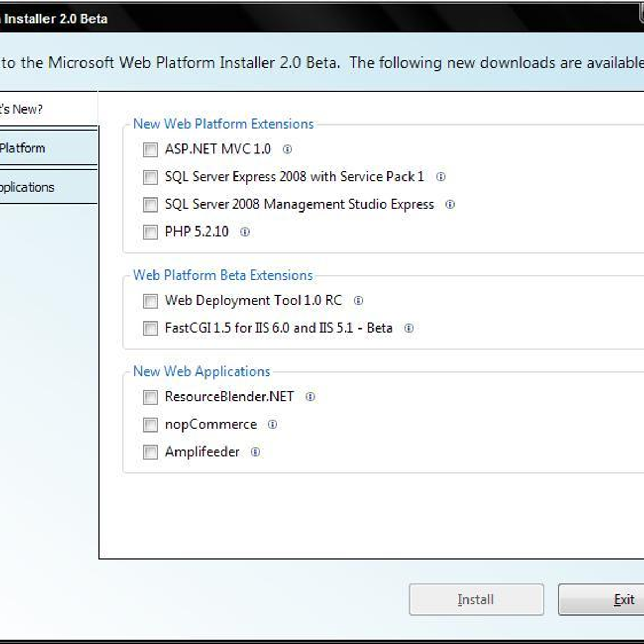Click the FastCGI 1.5 for IIS label
Viewport: 644px width, 644px height.
click(x=279, y=328)
